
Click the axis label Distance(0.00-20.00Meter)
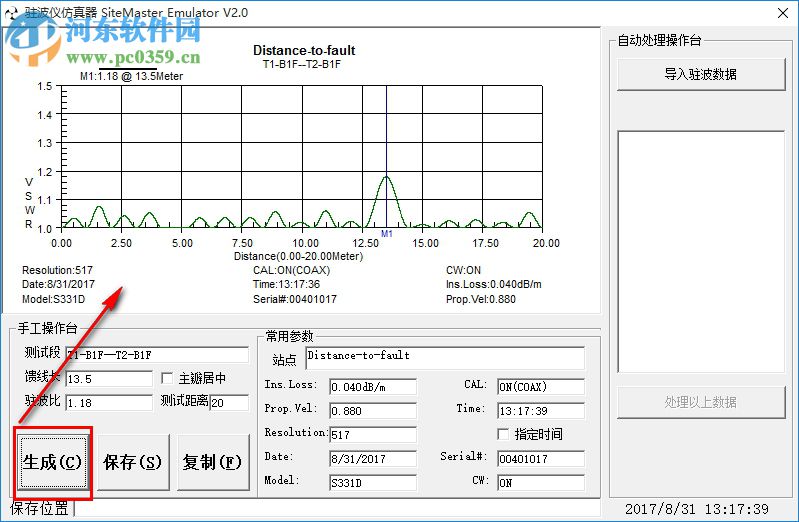point(298,256)
